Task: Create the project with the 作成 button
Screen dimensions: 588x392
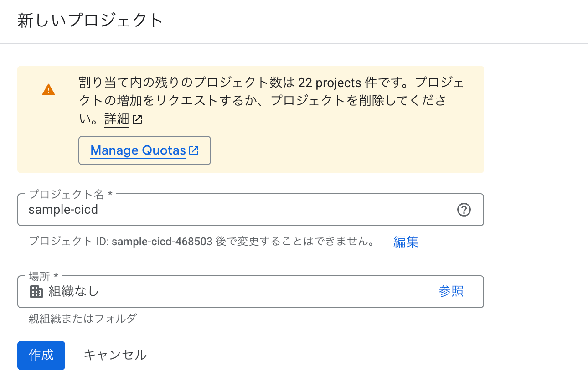Action: [41, 355]
